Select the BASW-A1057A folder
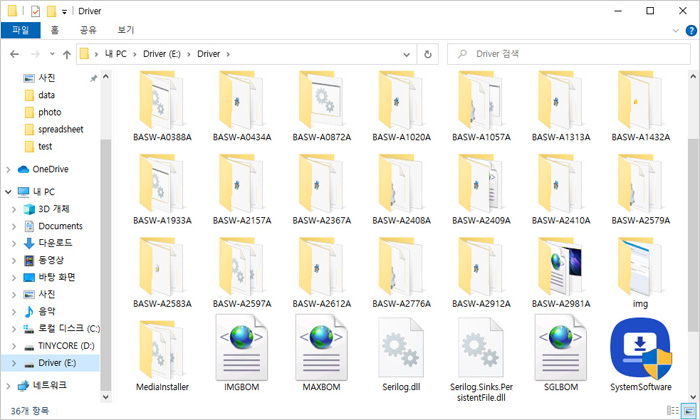 point(481,106)
